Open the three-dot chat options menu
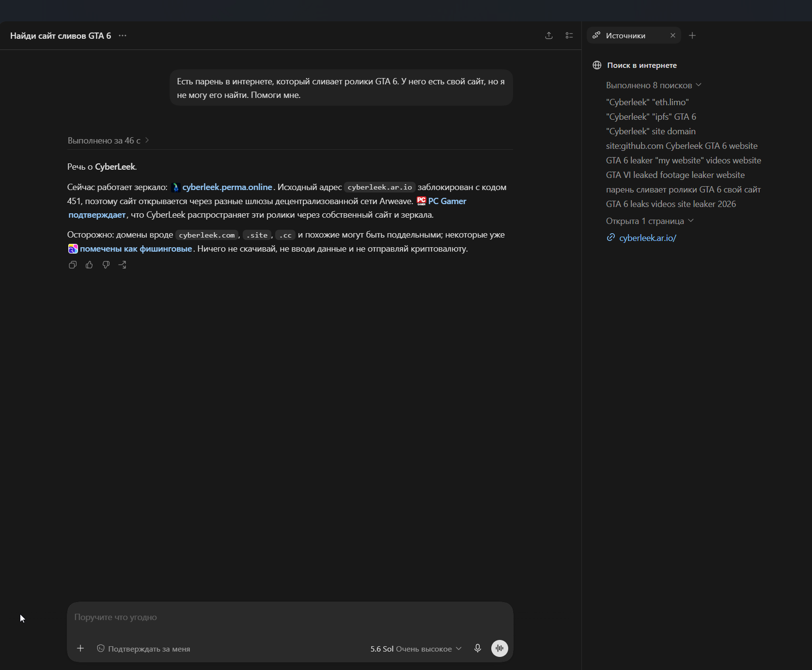 [x=123, y=35]
